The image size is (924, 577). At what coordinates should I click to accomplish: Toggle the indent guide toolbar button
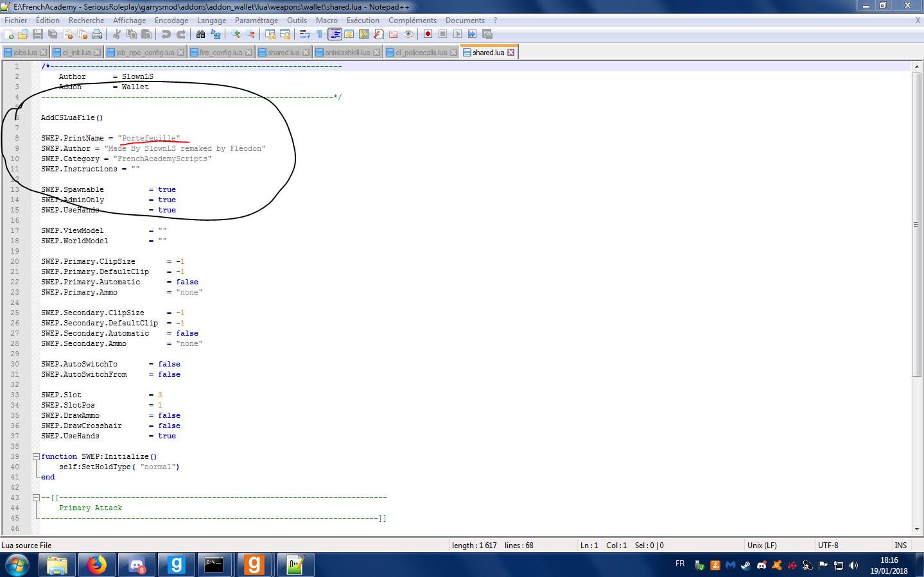tap(335, 34)
